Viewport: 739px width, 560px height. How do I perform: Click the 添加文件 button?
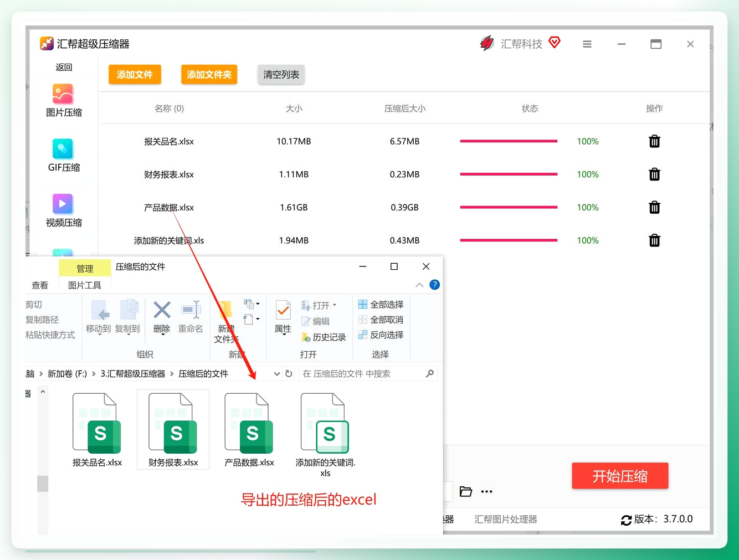pyautogui.click(x=135, y=75)
